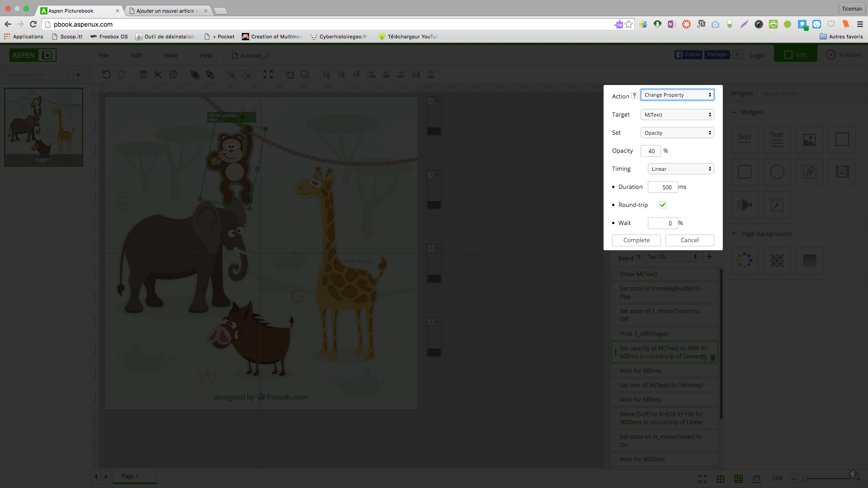Open the Set dropdown Opacity
This screenshot has width=868, height=488.
677,132
